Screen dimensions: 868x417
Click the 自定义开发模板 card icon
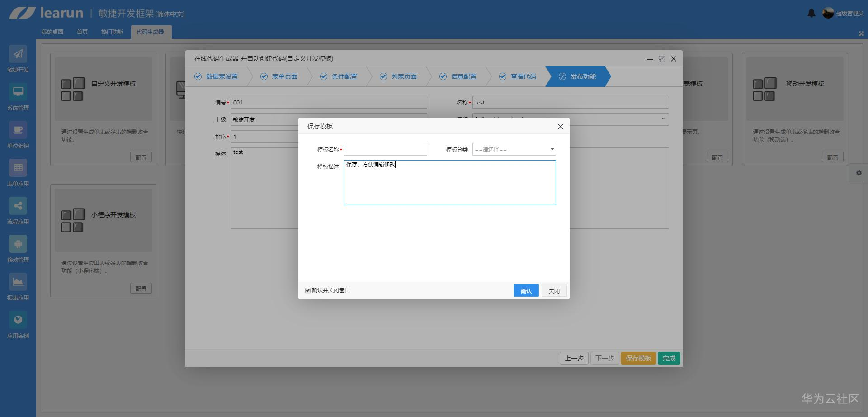point(73,89)
